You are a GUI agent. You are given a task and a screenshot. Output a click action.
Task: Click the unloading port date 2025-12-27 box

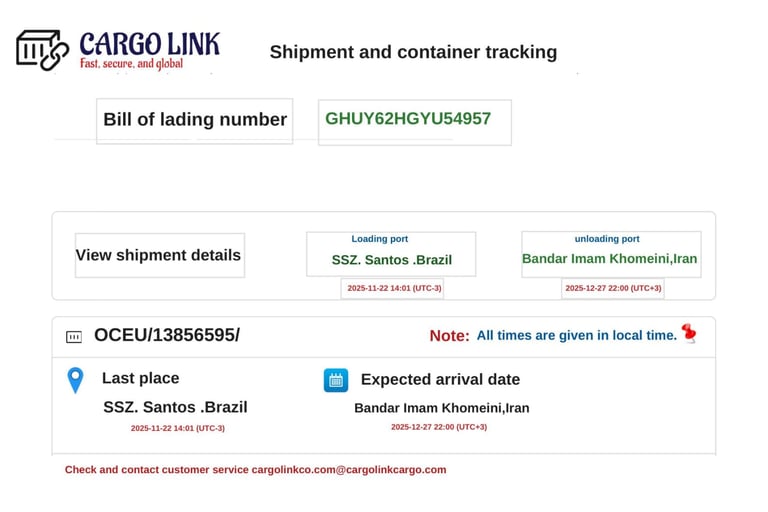(x=613, y=288)
